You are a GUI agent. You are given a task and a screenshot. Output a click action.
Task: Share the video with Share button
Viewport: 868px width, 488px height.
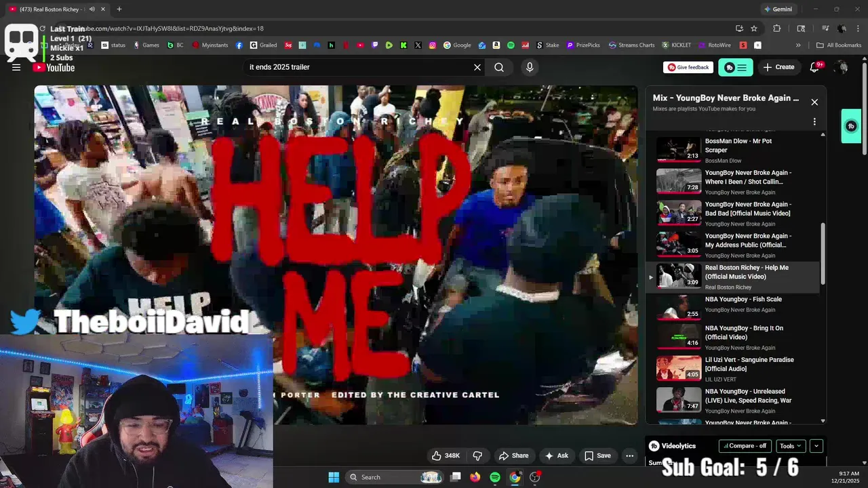click(x=513, y=455)
